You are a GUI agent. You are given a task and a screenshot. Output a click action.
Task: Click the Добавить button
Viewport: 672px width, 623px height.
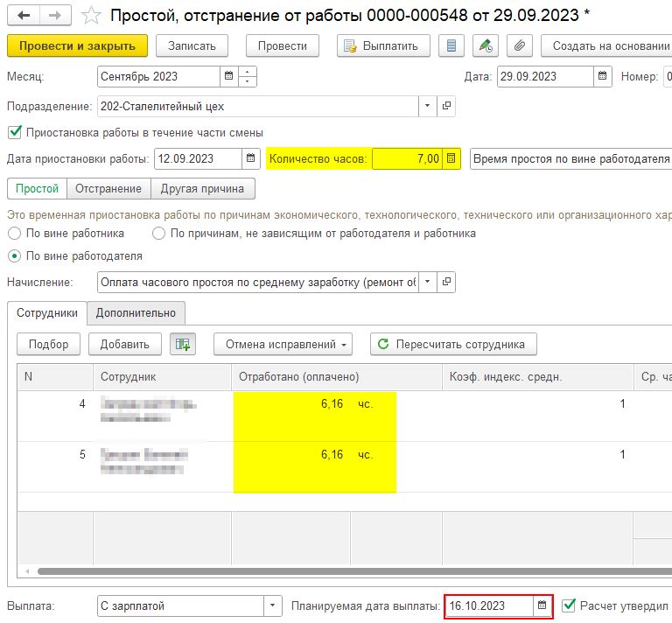pos(125,344)
